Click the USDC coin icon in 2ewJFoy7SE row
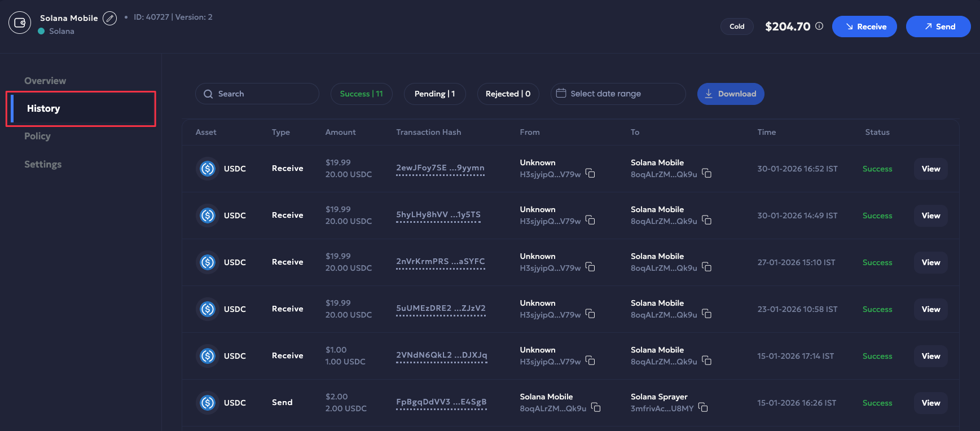This screenshot has width=980, height=431. 208,169
